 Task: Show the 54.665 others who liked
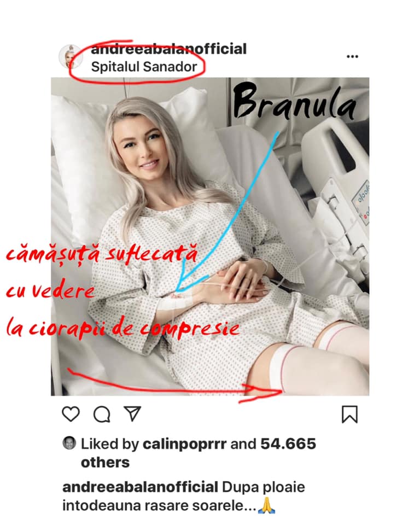coord(199,453)
